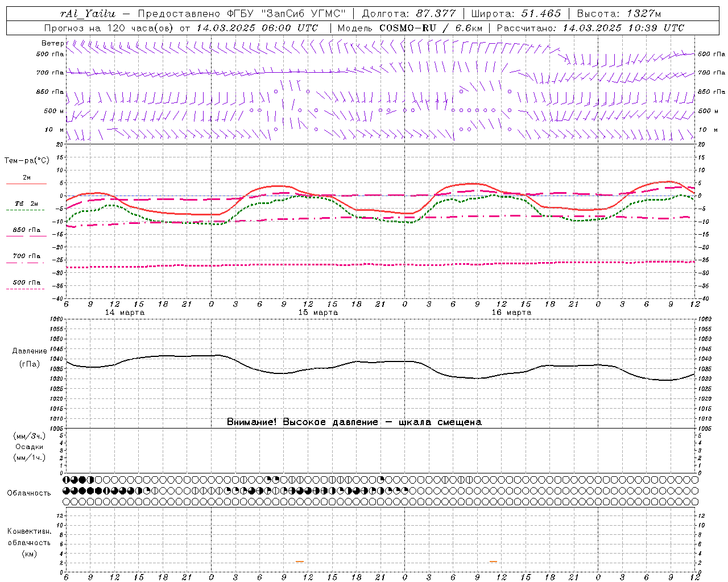Click the 700 гПа temperature legend entry

[27, 256]
